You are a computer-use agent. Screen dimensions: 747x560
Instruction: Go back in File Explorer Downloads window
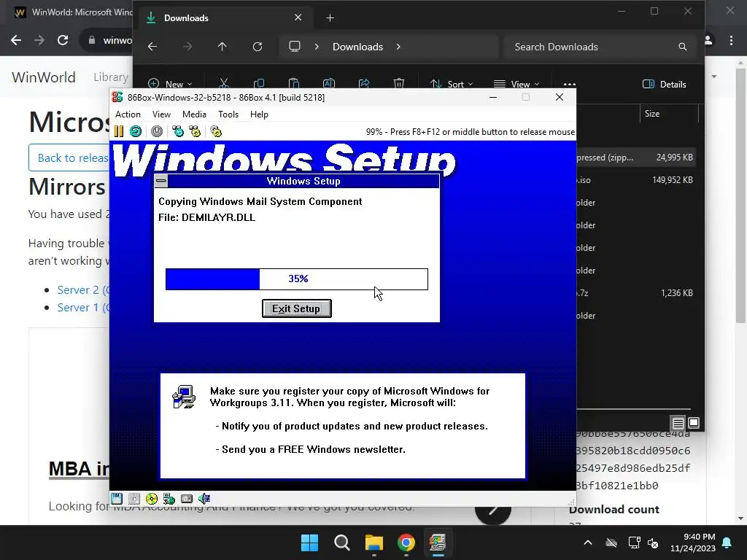tap(152, 47)
